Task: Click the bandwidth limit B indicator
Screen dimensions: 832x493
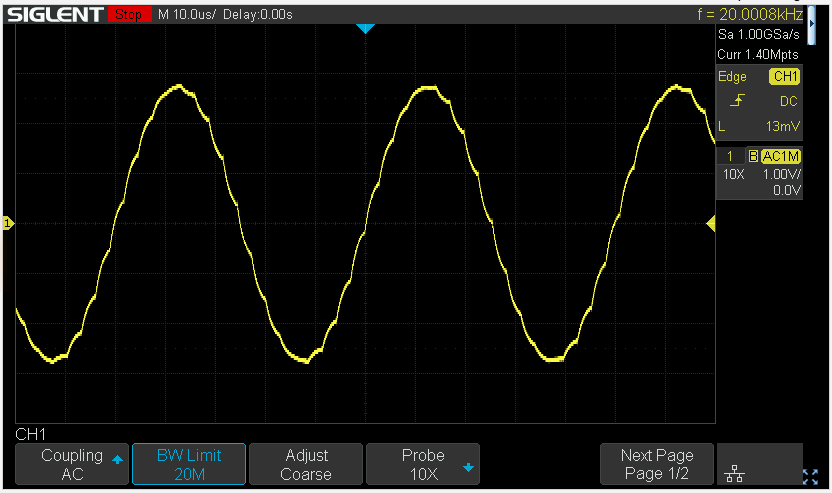Action: [x=753, y=156]
